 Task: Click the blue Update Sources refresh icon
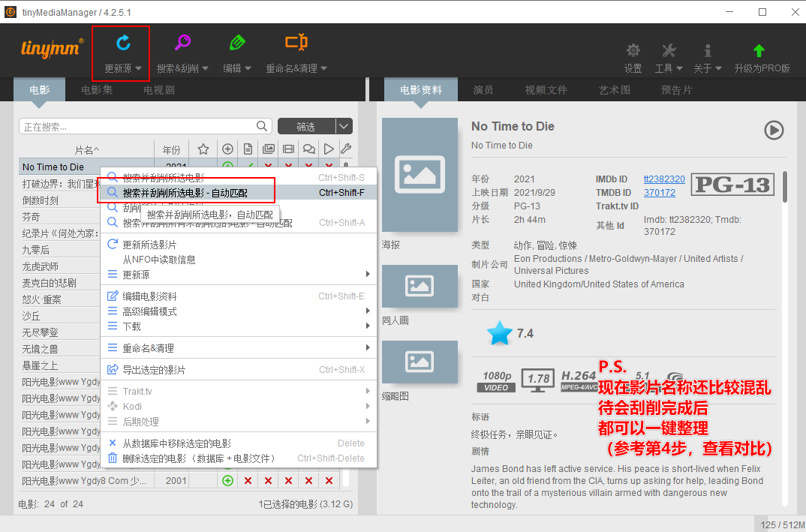coord(123,44)
